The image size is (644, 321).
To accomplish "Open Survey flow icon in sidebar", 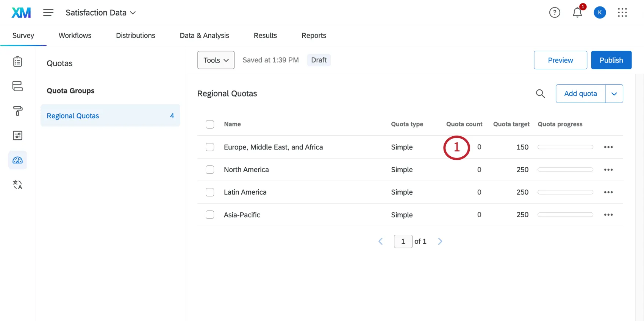I will [17, 86].
